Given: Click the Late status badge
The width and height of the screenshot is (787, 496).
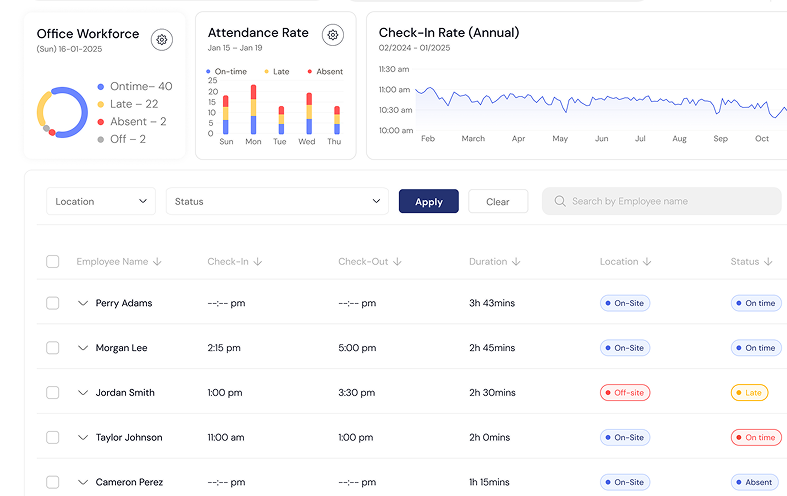Looking at the screenshot, I should [x=749, y=393].
